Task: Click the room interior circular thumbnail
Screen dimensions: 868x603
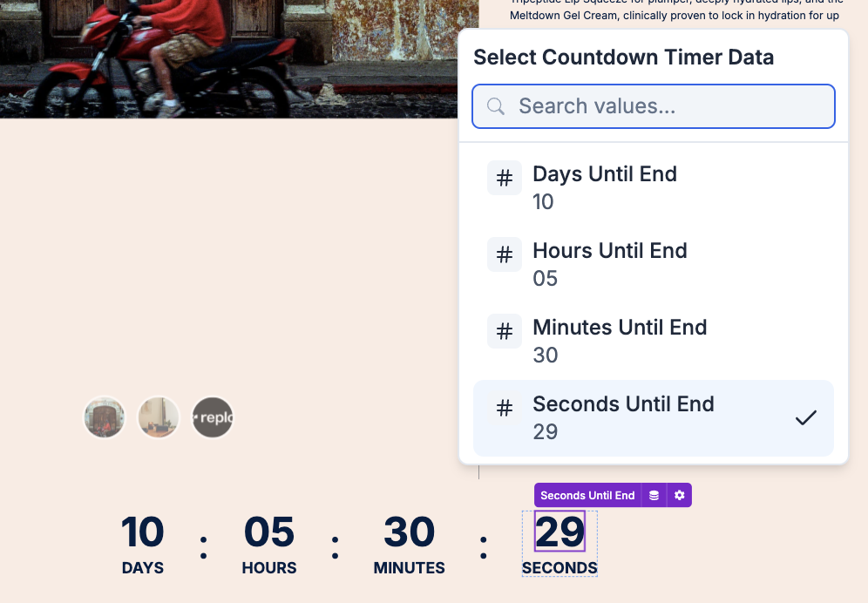Action: 158,417
